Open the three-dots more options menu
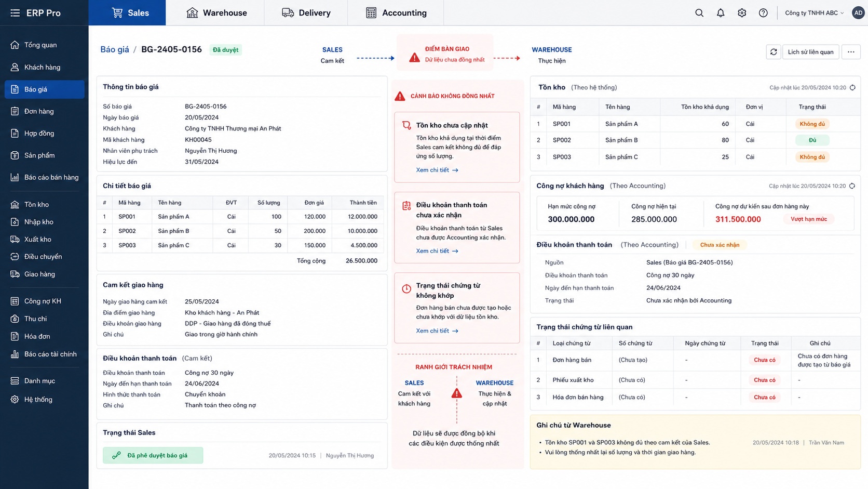Image resolution: width=868 pixels, height=489 pixels. click(851, 52)
